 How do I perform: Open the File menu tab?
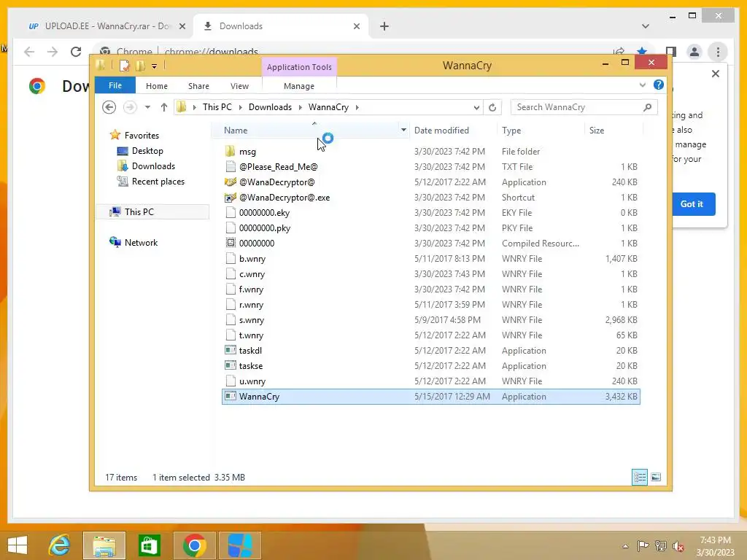115,85
